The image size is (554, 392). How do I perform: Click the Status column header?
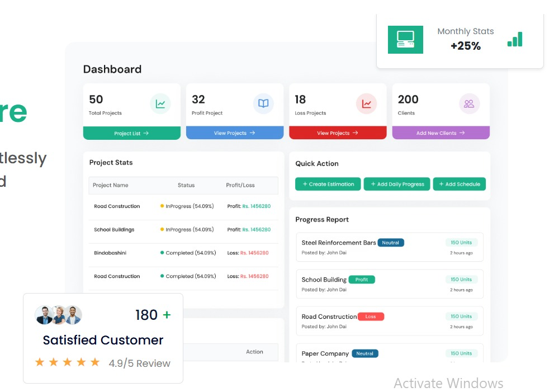(x=186, y=185)
